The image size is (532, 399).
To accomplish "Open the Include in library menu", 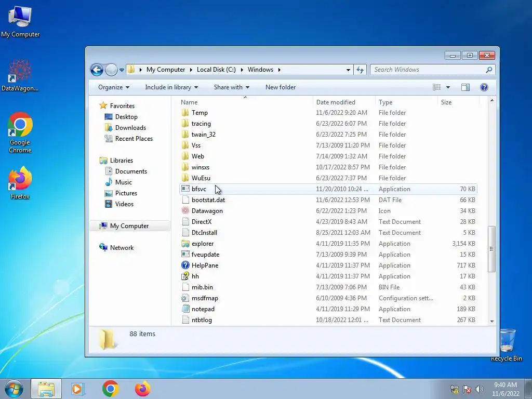I will coord(171,87).
